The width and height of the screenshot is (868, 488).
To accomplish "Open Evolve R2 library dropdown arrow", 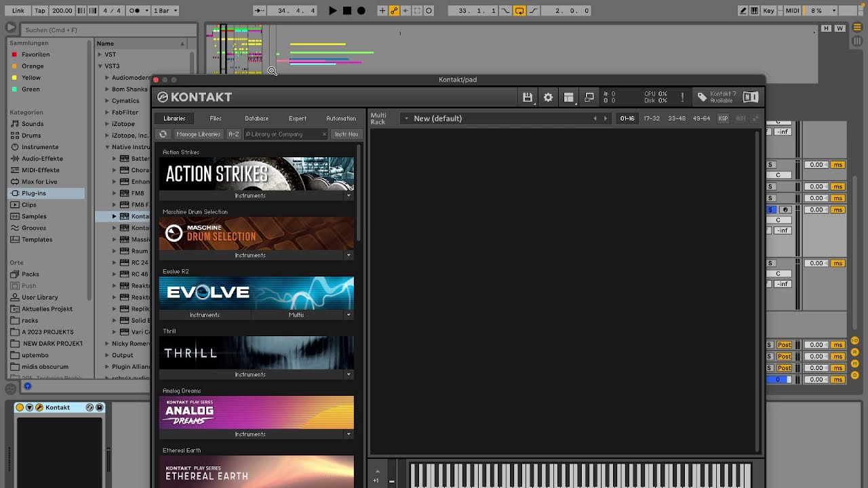I will click(349, 315).
